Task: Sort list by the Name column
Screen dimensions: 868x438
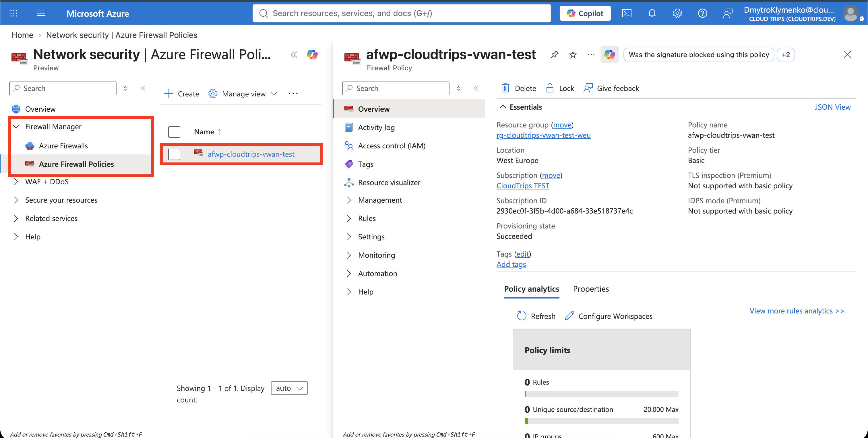Action: pos(208,132)
